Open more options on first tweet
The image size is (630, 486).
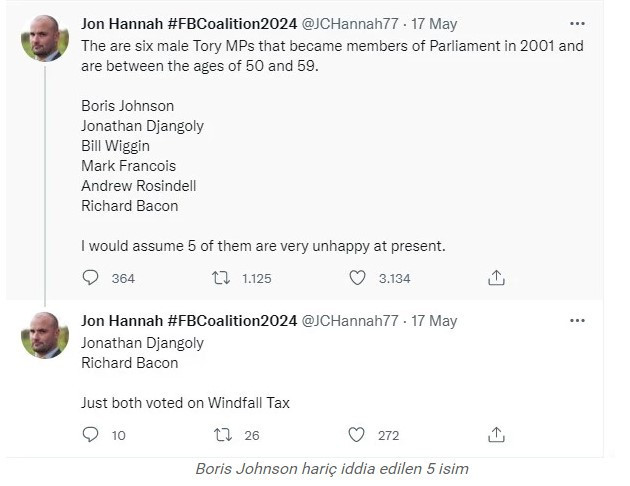click(577, 23)
